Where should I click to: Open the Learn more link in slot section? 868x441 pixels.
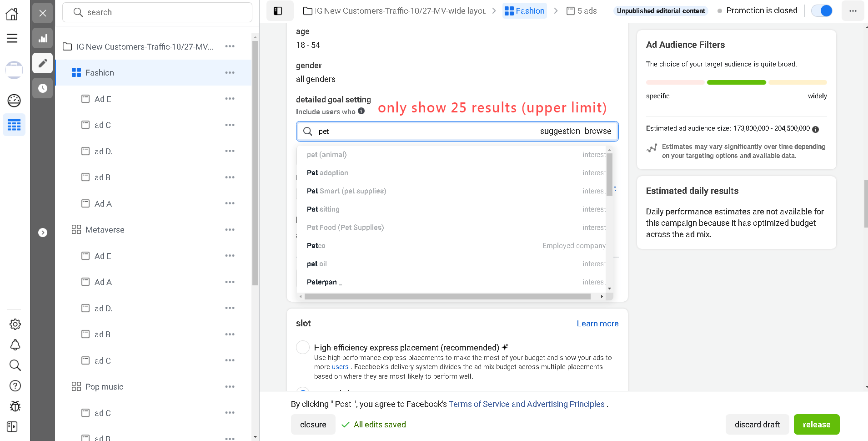(x=597, y=323)
